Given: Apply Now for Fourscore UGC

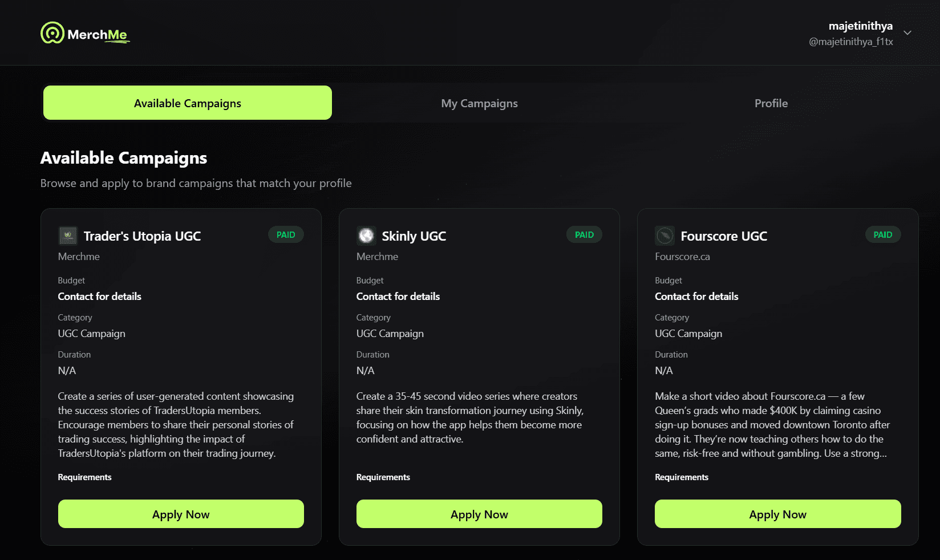Looking at the screenshot, I should tap(777, 514).
